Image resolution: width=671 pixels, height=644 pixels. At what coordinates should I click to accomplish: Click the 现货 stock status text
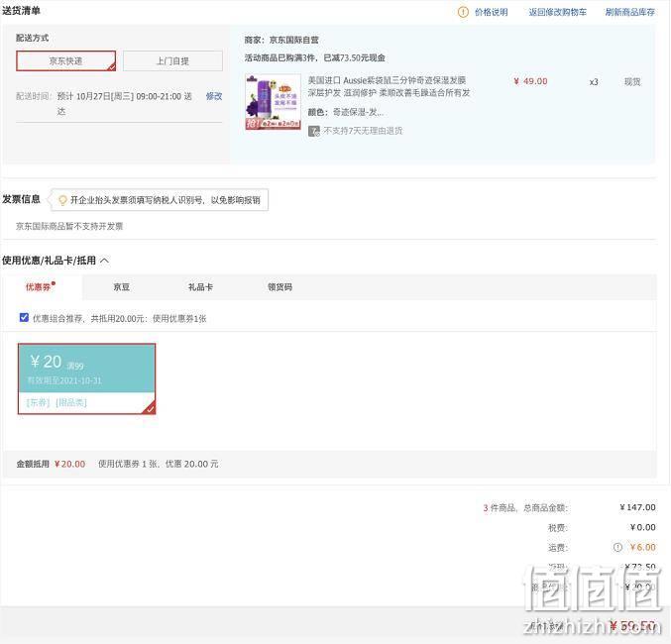tap(632, 81)
